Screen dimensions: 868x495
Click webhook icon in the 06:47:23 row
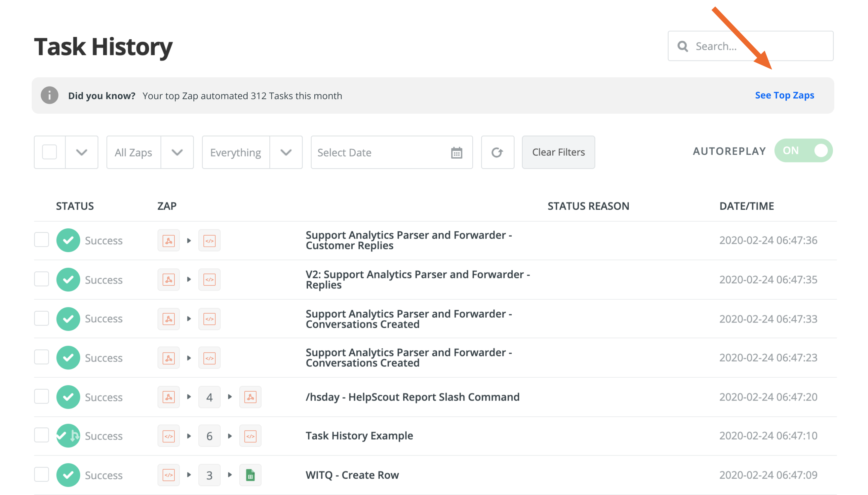click(168, 358)
